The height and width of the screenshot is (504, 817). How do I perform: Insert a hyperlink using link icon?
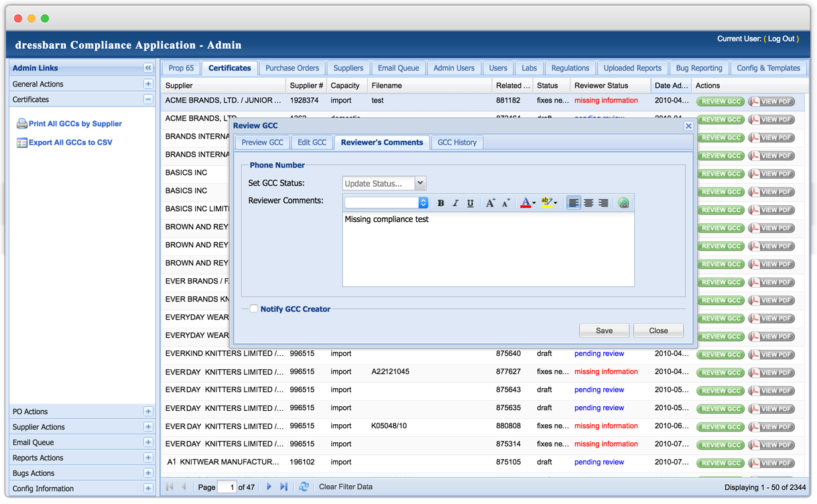click(x=624, y=203)
